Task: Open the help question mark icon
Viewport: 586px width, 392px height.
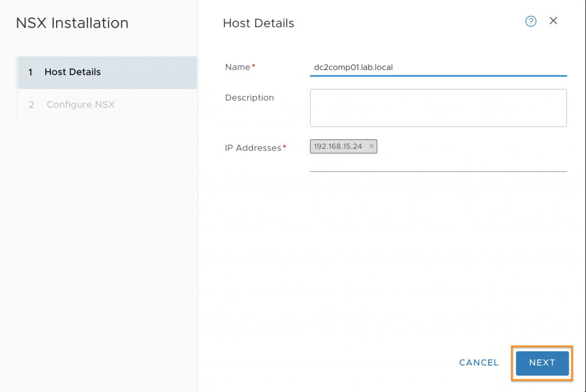Action: (x=530, y=21)
